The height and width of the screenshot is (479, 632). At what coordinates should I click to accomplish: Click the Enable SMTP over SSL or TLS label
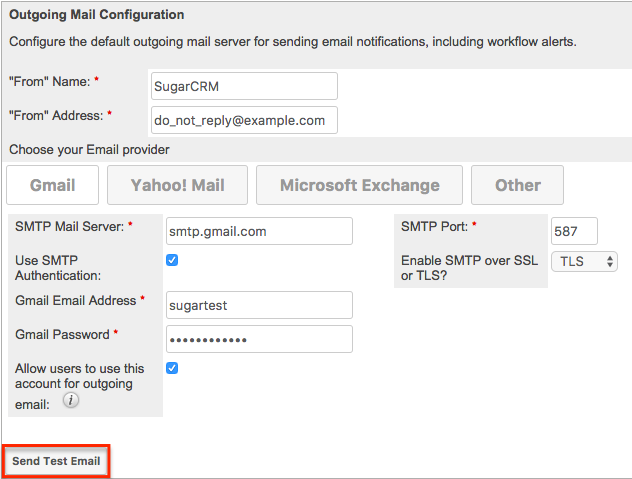click(469, 268)
